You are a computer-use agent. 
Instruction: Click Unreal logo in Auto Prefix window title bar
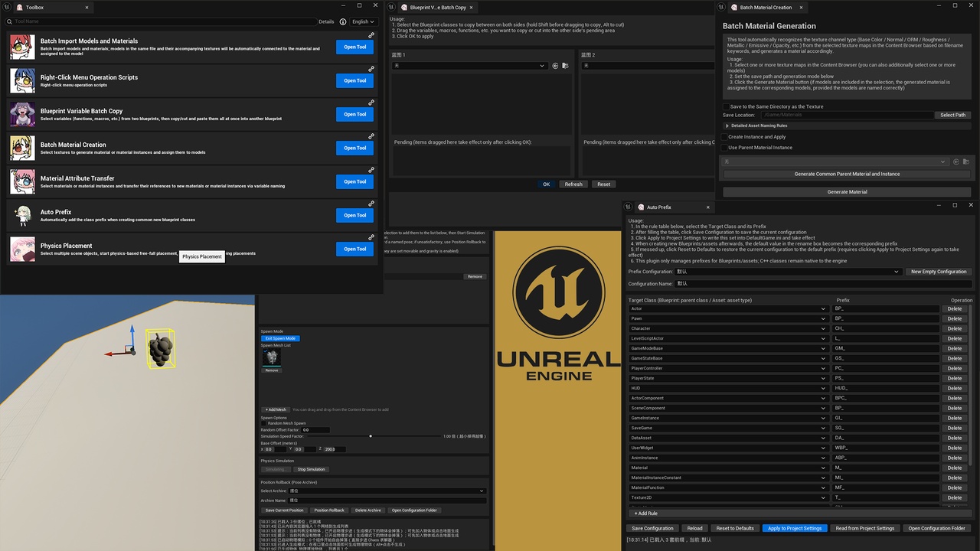pyautogui.click(x=628, y=207)
